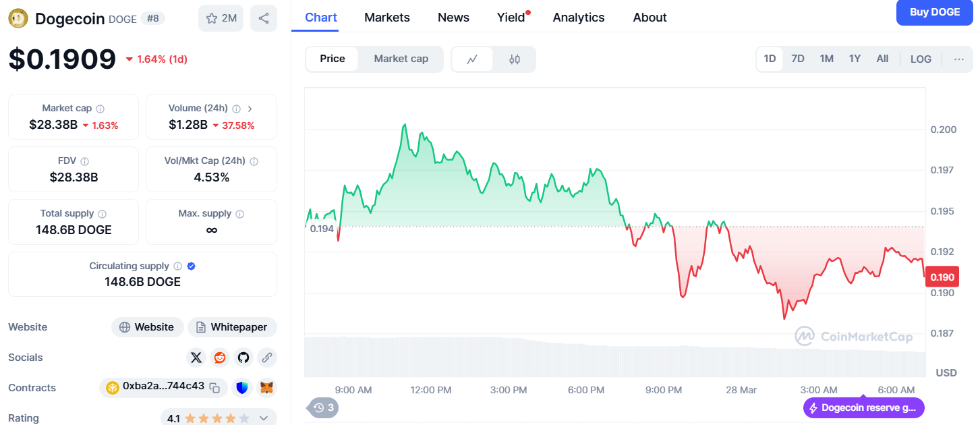Click the Market cap info icon

pyautogui.click(x=100, y=109)
